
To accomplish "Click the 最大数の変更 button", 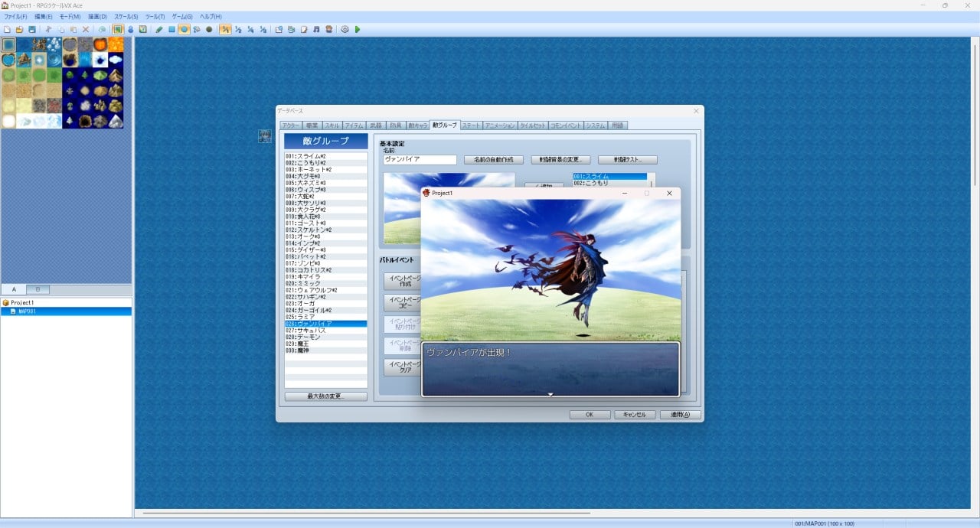I will point(325,396).
